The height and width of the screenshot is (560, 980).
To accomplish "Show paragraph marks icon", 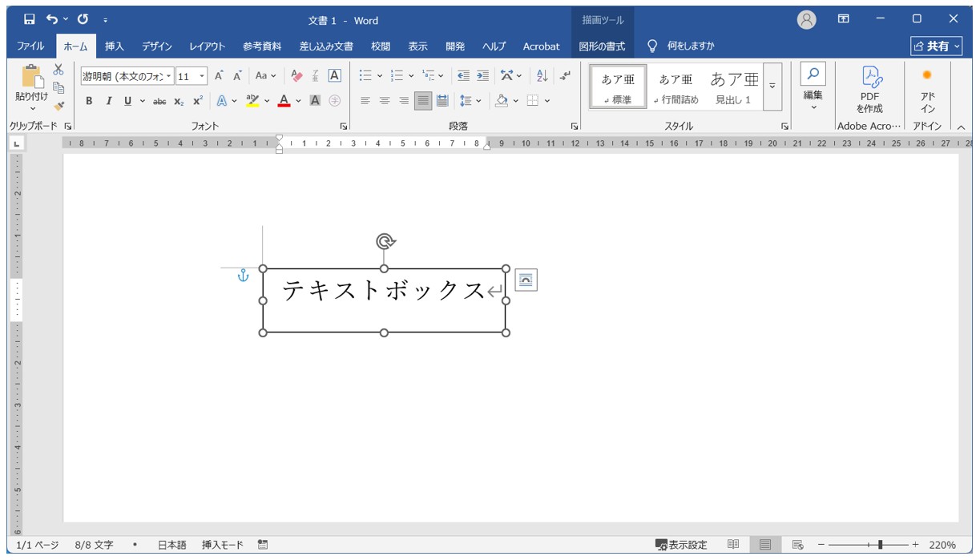I will [x=566, y=75].
